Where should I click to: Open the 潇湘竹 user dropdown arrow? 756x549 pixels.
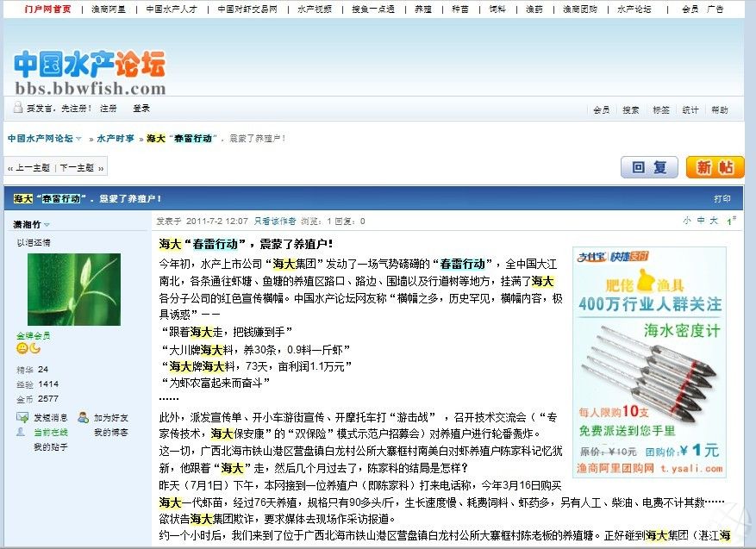[47, 225]
